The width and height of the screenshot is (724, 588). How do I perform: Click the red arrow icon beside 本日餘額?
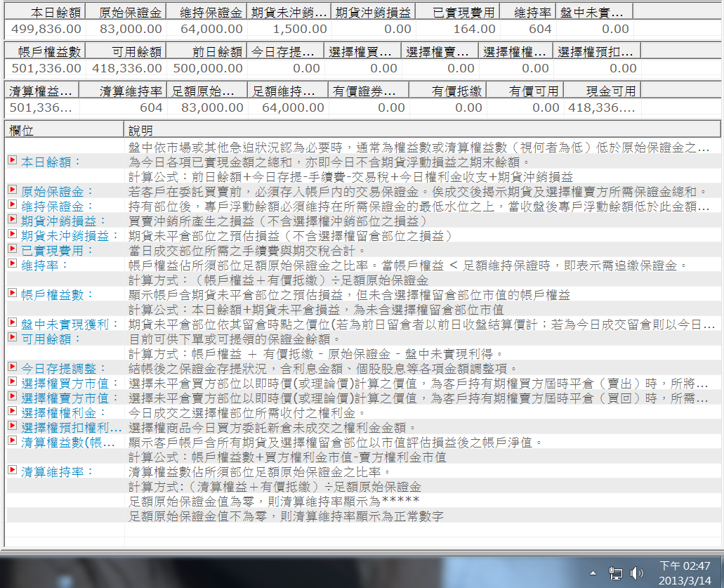tap(13, 160)
